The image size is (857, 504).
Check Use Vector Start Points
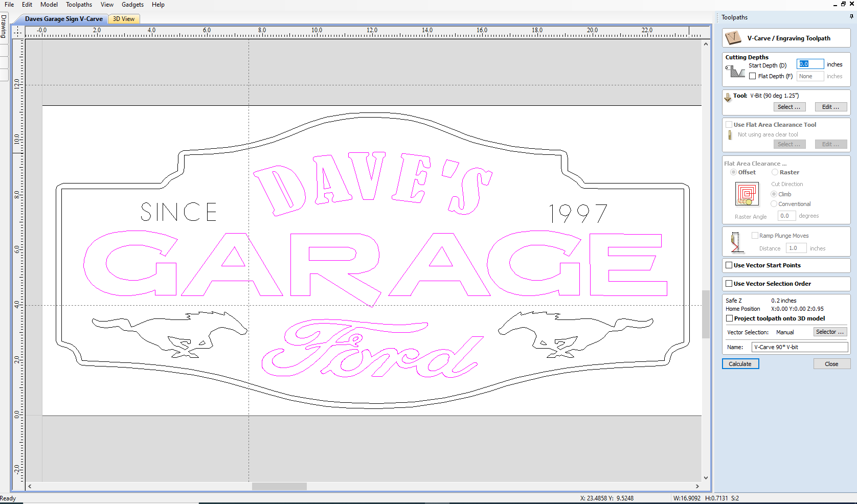(729, 265)
